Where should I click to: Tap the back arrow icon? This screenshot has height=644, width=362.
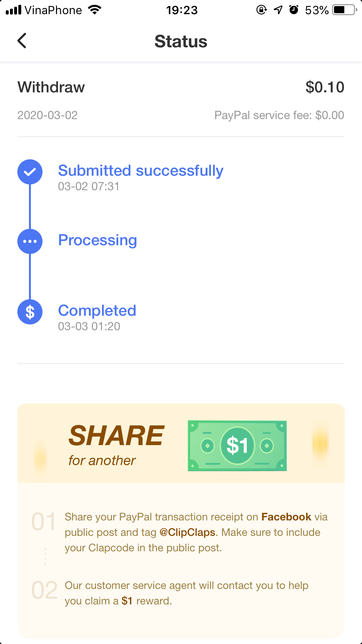22,41
